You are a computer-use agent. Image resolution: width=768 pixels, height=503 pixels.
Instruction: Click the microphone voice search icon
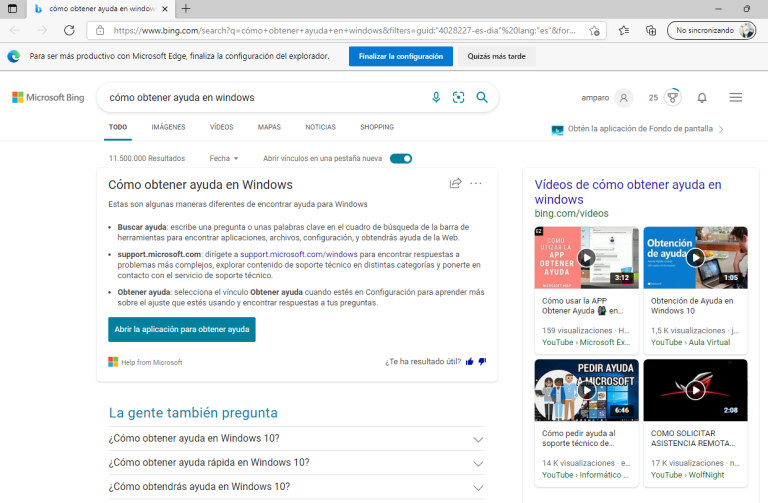pyautogui.click(x=436, y=97)
